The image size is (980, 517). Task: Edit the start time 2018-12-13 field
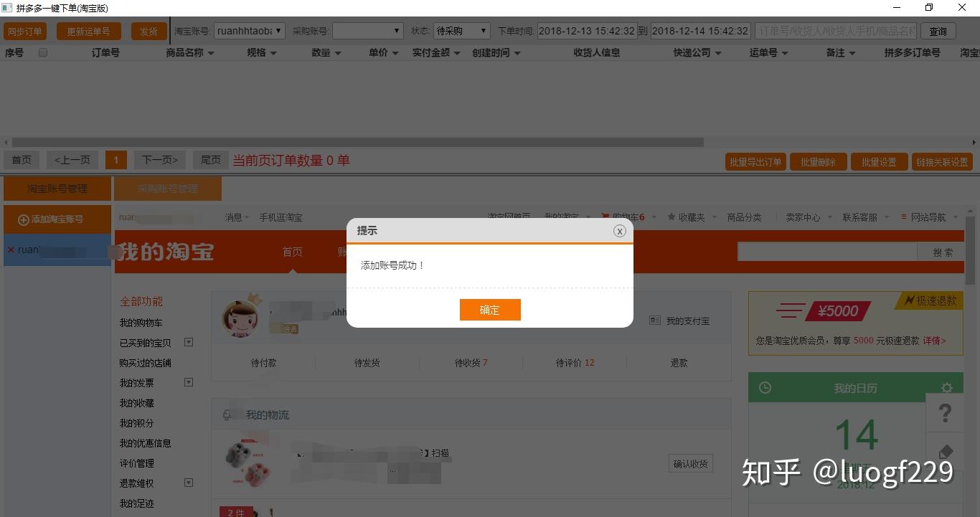[x=586, y=31]
